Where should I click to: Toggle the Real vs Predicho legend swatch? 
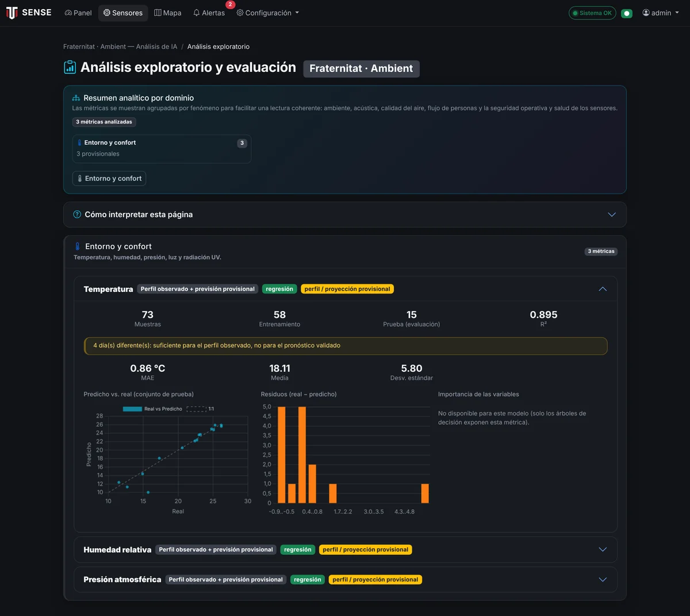click(x=132, y=409)
